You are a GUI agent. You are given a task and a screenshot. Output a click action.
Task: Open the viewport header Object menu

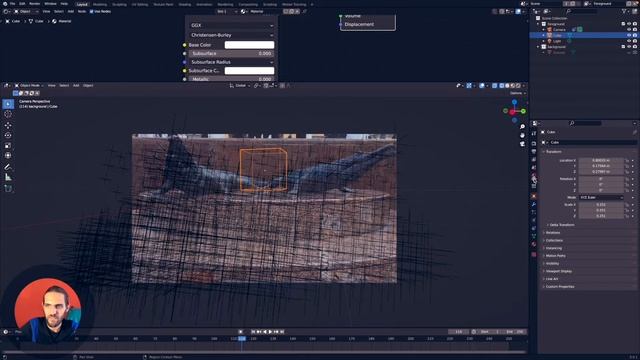88,85
